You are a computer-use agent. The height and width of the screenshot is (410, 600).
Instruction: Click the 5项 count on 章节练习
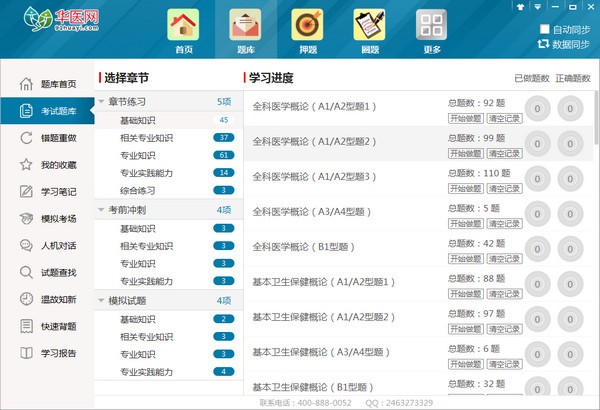(224, 102)
